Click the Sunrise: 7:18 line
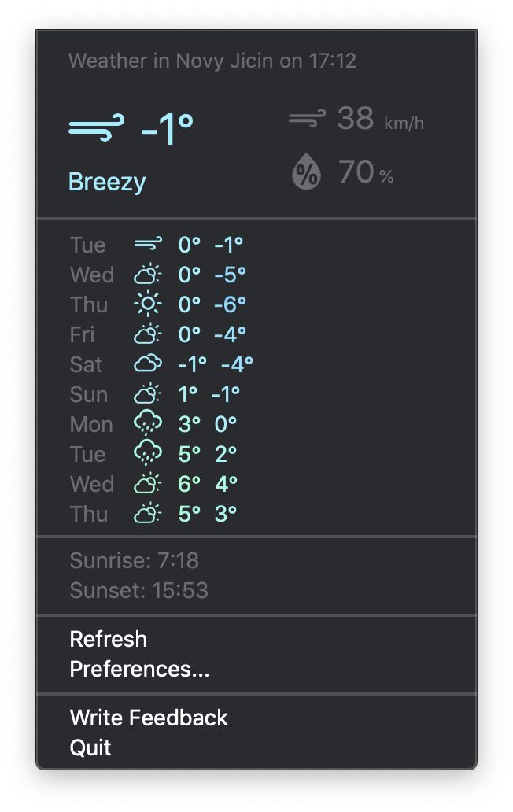Image resolution: width=513 pixels, height=812 pixels. [x=135, y=560]
